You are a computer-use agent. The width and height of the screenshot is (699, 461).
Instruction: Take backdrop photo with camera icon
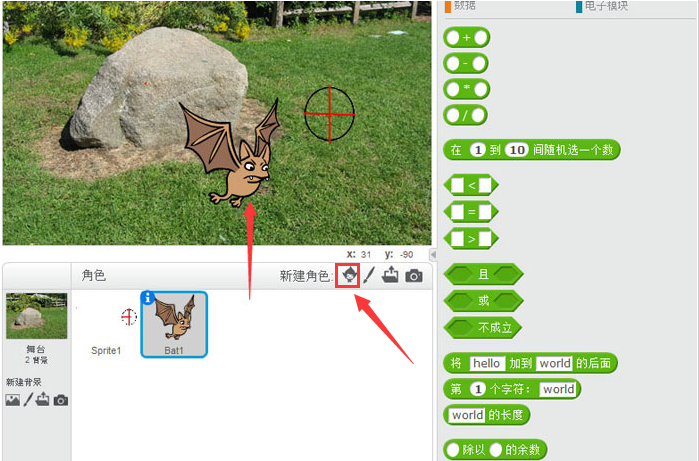(x=61, y=400)
